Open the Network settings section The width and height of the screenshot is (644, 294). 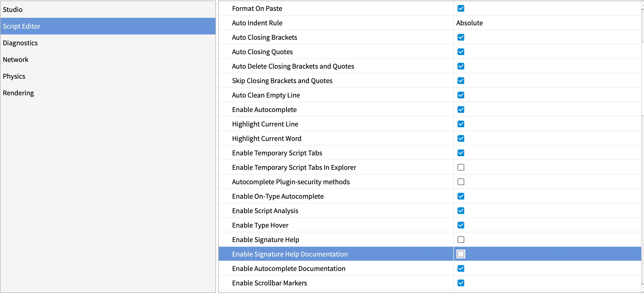[x=16, y=59]
